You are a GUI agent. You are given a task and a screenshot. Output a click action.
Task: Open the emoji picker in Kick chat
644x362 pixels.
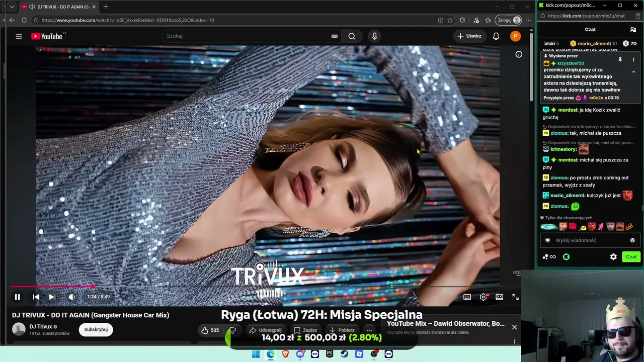(x=632, y=240)
